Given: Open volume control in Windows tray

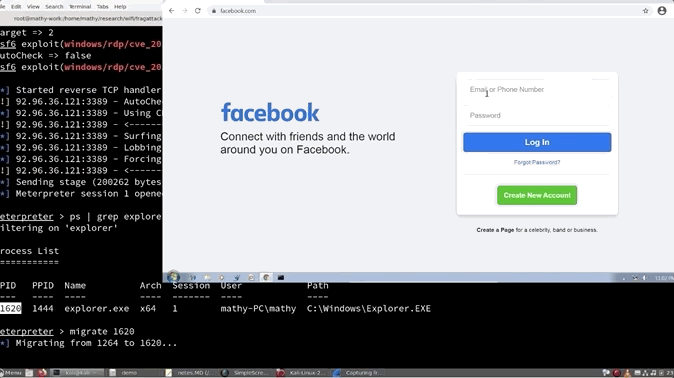Looking at the screenshot, I should 644,278.
